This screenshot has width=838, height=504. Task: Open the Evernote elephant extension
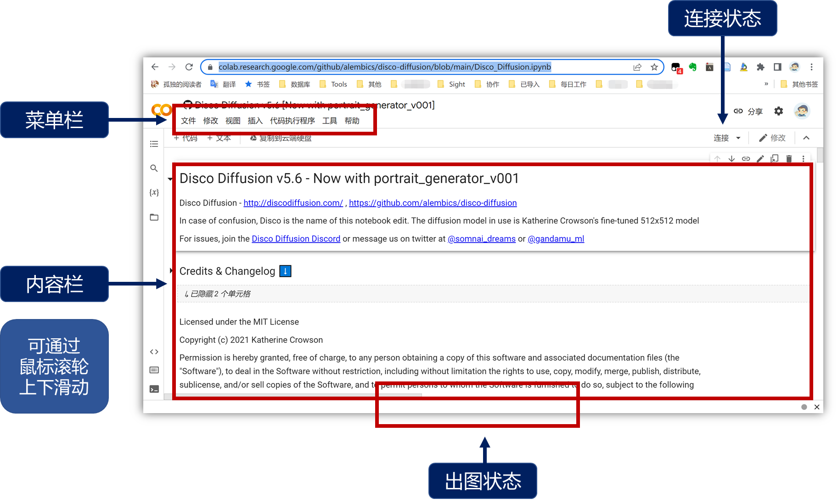[x=692, y=67]
